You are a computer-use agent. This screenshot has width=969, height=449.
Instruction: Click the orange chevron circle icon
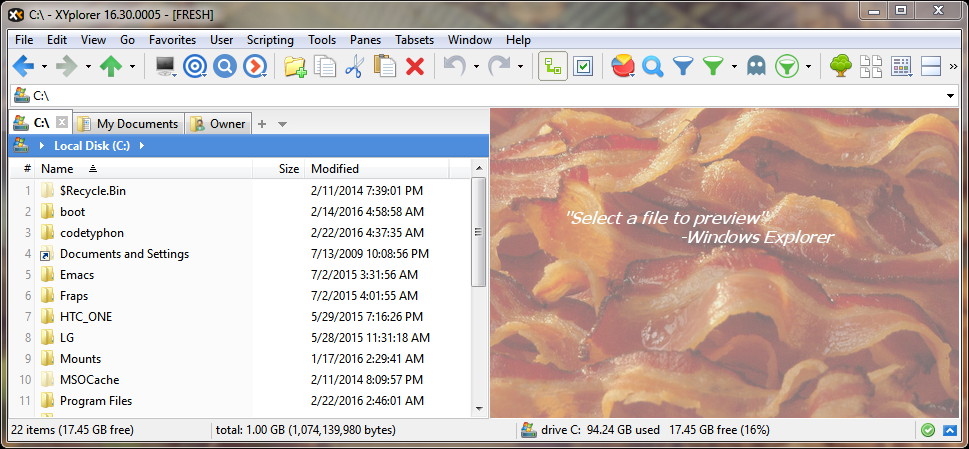point(255,66)
